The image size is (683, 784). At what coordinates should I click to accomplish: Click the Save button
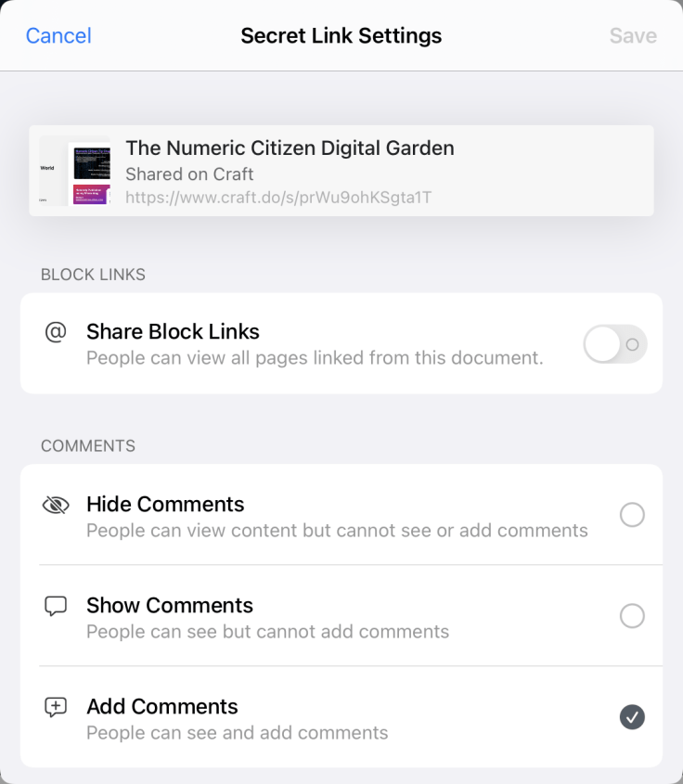pyautogui.click(x=633, y=35)
